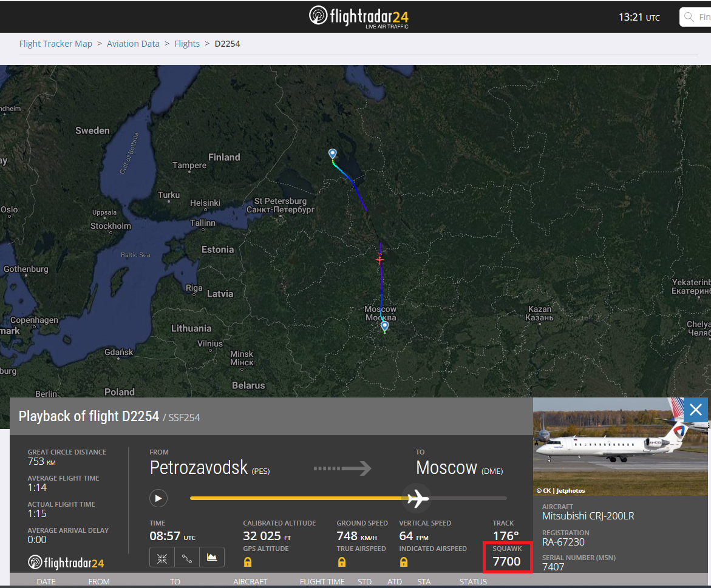Click the STATUS column header
This screenshot has height=588, width=711.
click(473, 582)
